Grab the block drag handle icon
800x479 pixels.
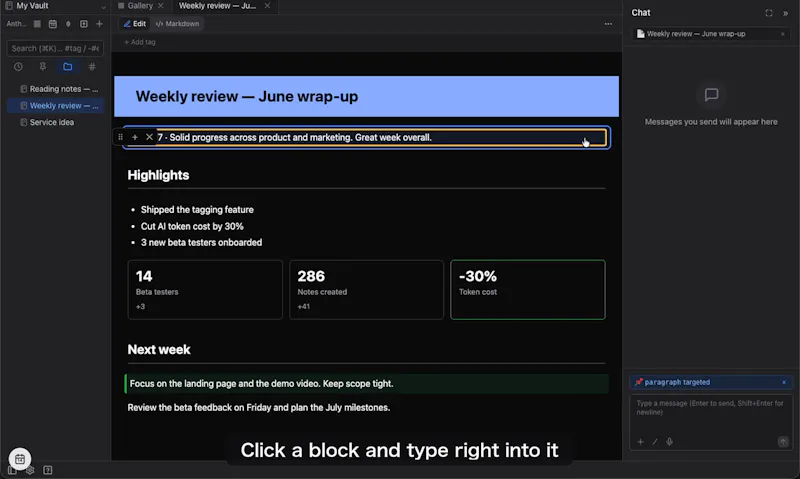click(x=120, y=137)
